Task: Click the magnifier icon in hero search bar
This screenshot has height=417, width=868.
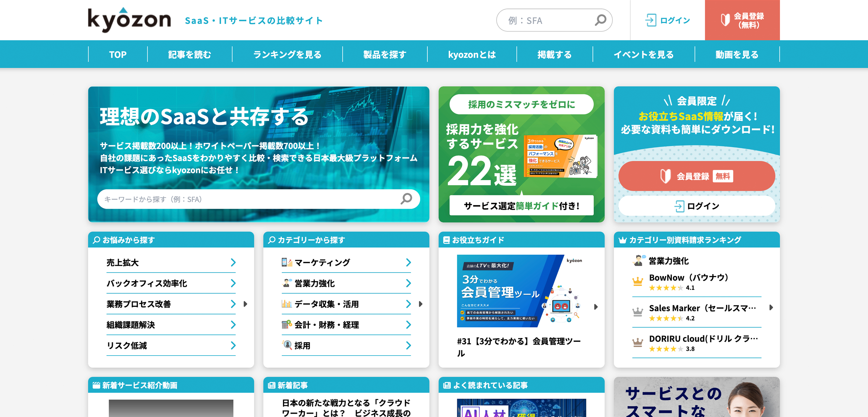Action: point(406,199)
